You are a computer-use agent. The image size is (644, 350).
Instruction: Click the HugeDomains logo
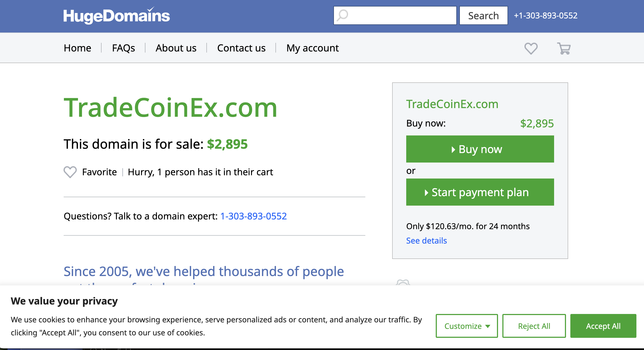click(116, 16)
